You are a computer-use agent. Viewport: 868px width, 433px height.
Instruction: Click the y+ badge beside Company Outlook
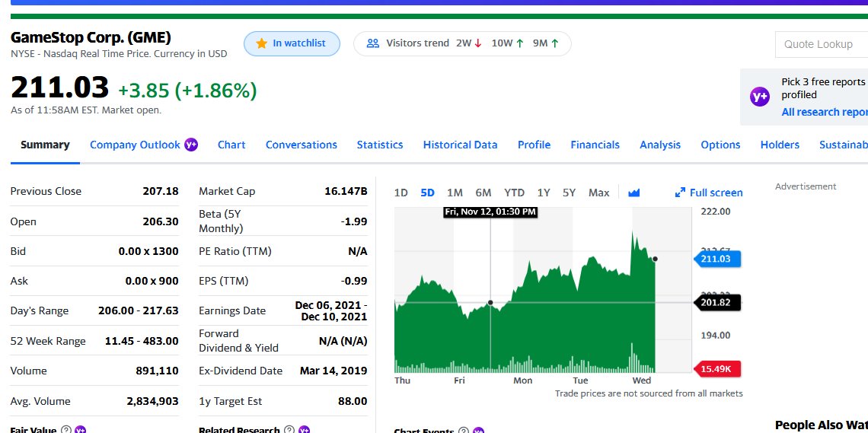point(191,145)
